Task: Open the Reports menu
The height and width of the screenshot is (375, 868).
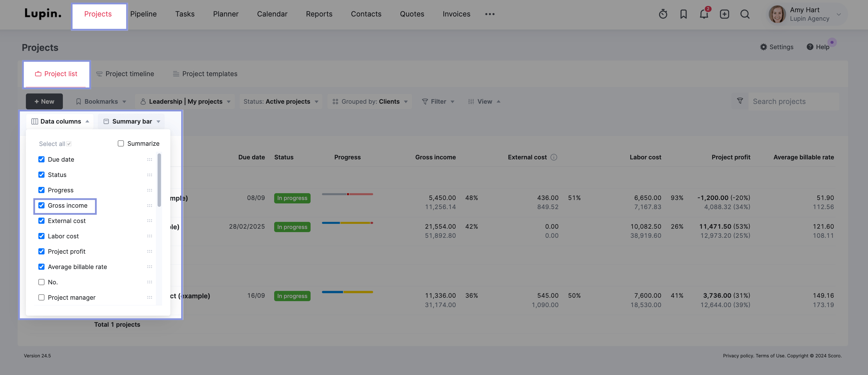Action: point(319,14)
